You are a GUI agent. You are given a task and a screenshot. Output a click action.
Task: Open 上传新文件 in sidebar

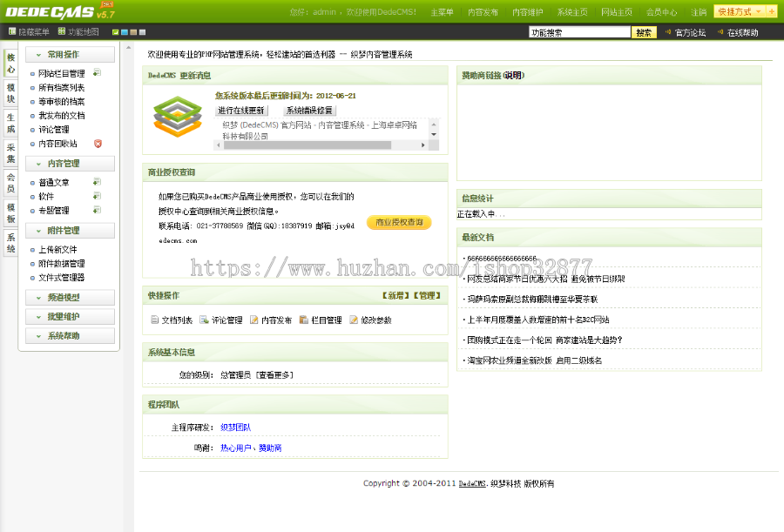[x=57, y=250]
